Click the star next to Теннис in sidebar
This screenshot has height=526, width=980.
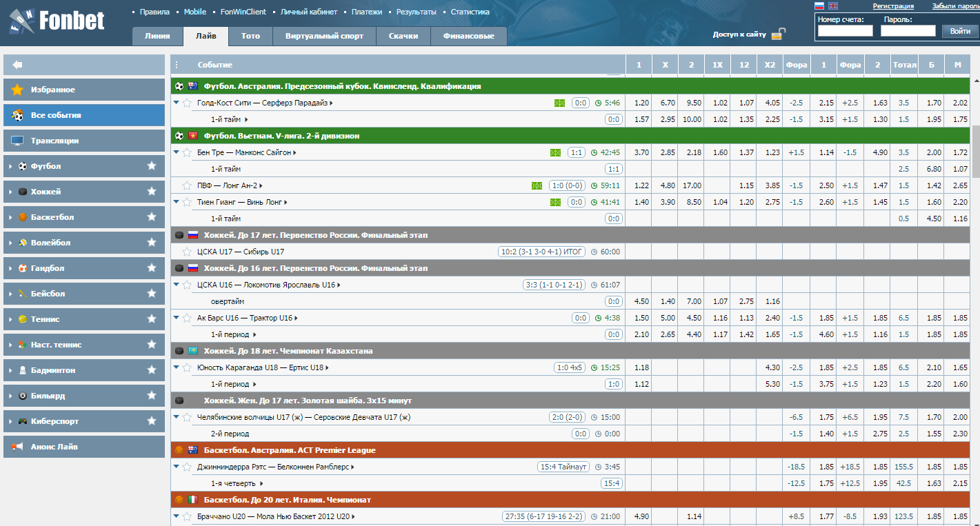pyautogui.click(x=151, y=319)
